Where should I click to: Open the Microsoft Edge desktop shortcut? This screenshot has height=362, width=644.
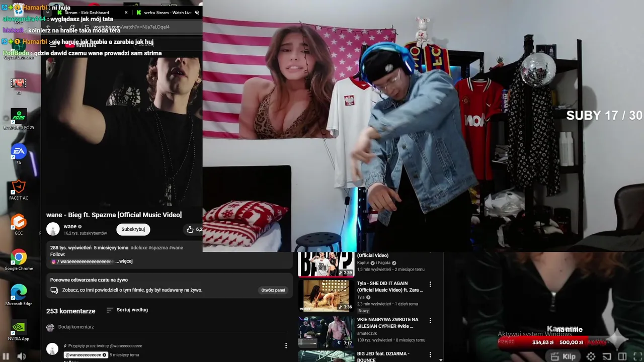(x=19, y=296)
